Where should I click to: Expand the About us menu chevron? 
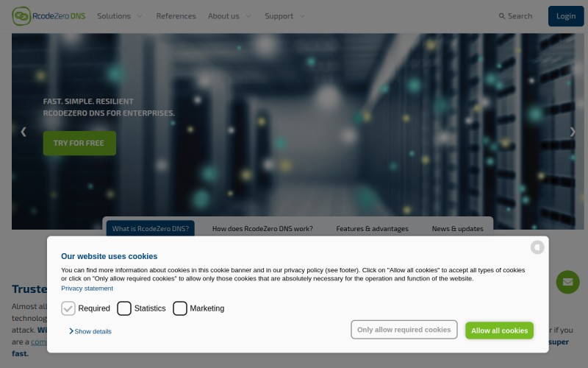[248, 16]
